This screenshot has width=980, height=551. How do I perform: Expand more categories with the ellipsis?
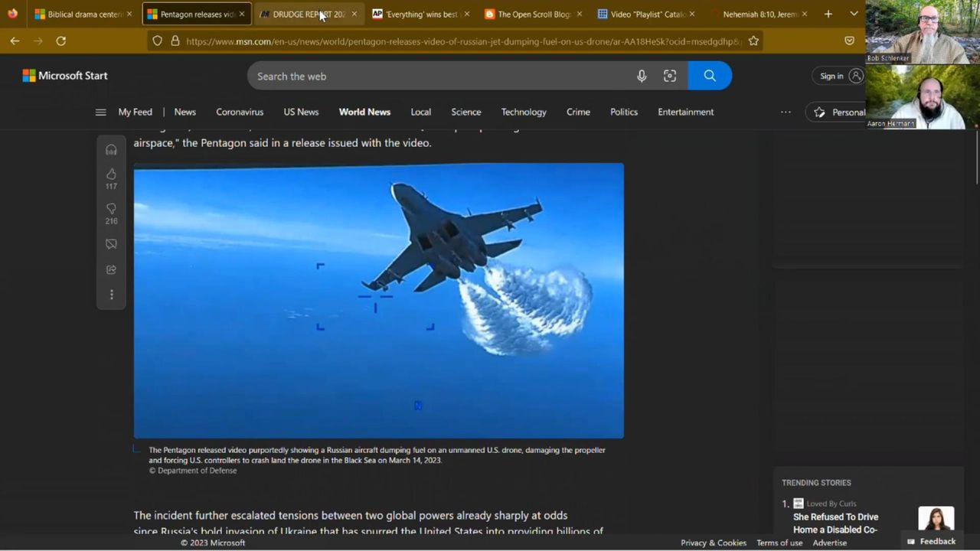(786, 112)
